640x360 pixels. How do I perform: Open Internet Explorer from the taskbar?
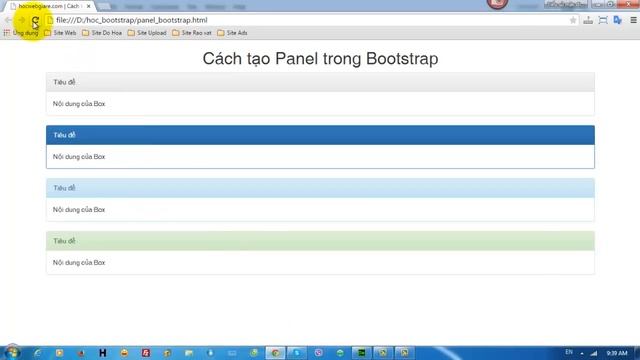[38, 353]
